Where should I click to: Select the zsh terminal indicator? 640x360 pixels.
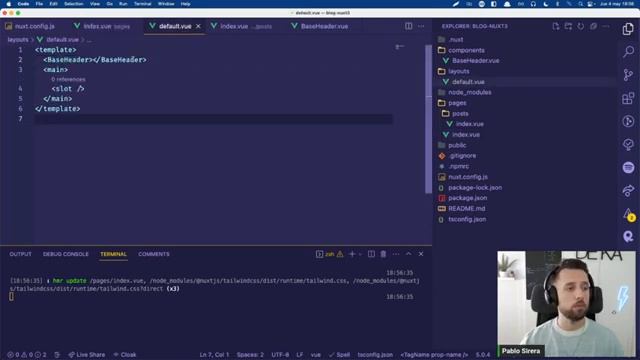click(329, 254)
